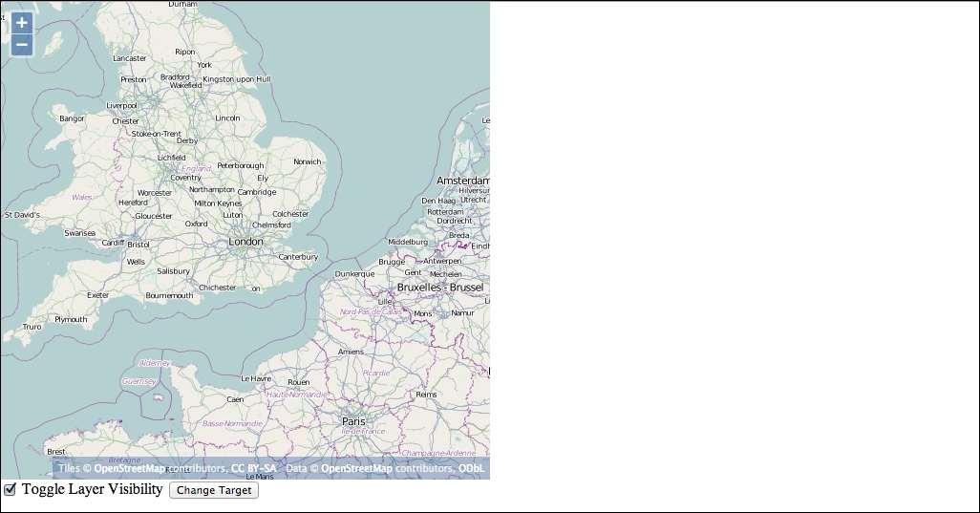Open the Tiles OpenStreetMap attribution link
The width and height of the screenshot is (980, 513).
tap(130, 469)
